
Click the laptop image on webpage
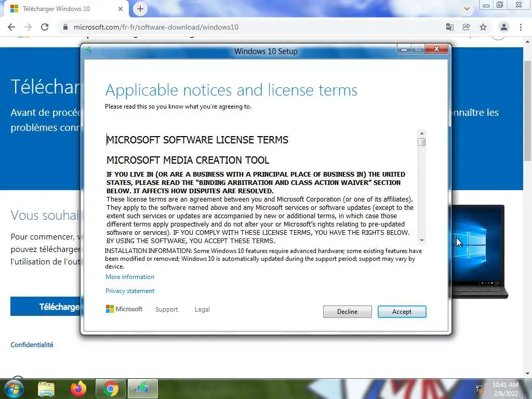click(480, 251)
